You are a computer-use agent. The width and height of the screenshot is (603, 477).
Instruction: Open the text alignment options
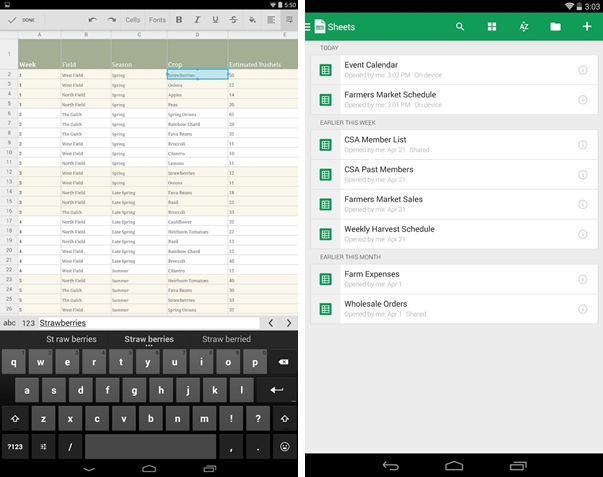point(271,20)
